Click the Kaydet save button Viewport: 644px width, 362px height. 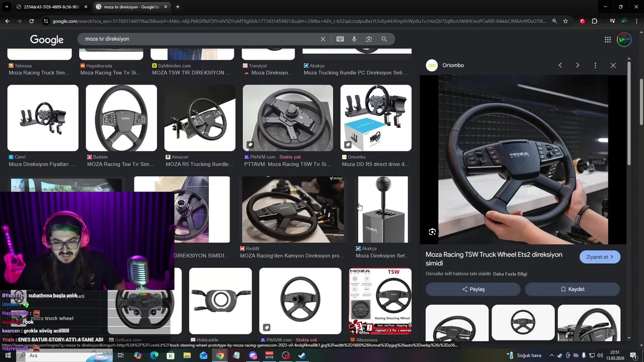point(572,289)
